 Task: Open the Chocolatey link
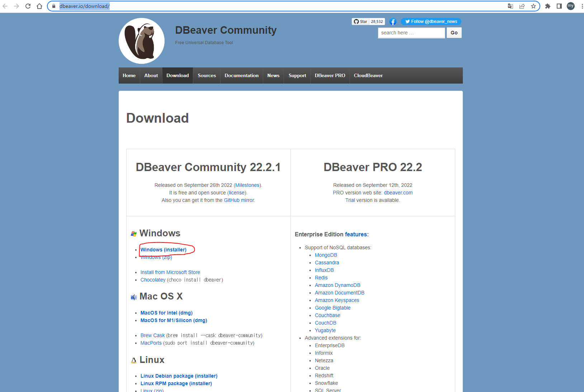153,280
